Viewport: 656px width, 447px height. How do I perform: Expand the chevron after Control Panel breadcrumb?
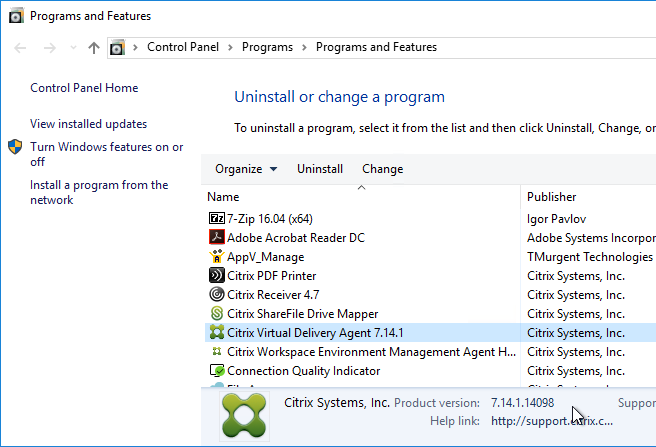click(230, 47)
